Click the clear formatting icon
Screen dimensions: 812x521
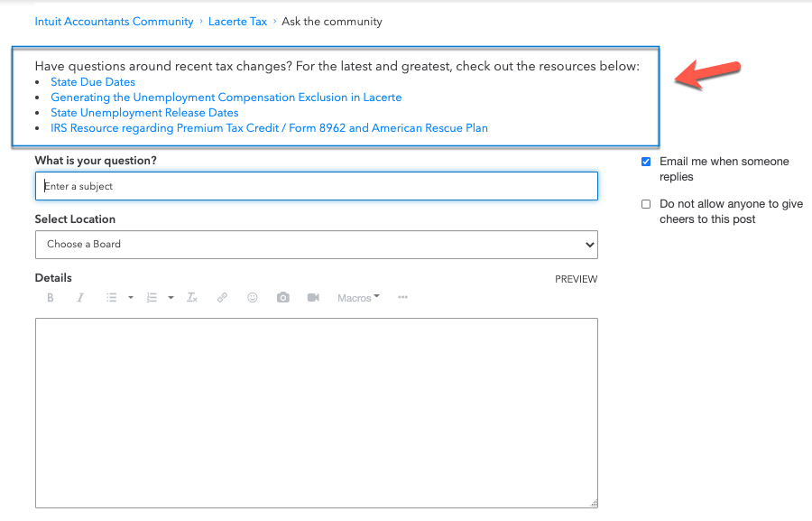tap(191, 298)
